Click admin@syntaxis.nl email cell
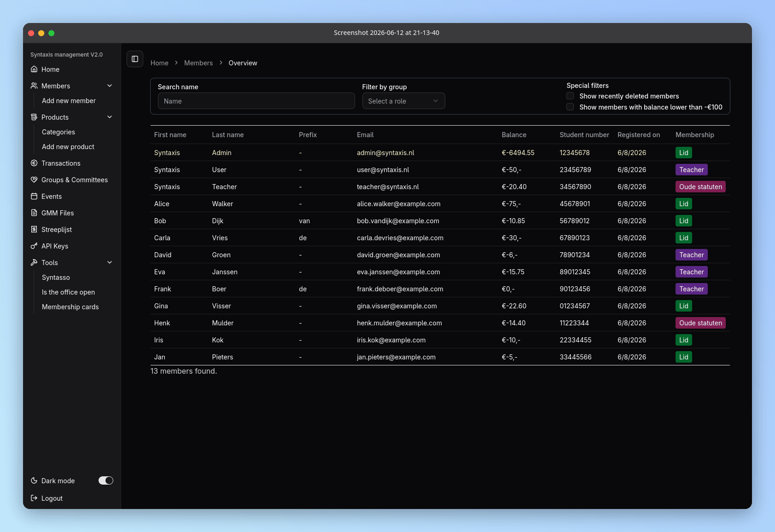Screen dimensions: 775x532 [385, 152]
